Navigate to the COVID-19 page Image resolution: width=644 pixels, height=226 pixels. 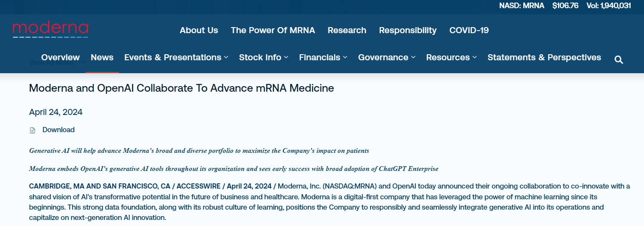pos(469,30)
